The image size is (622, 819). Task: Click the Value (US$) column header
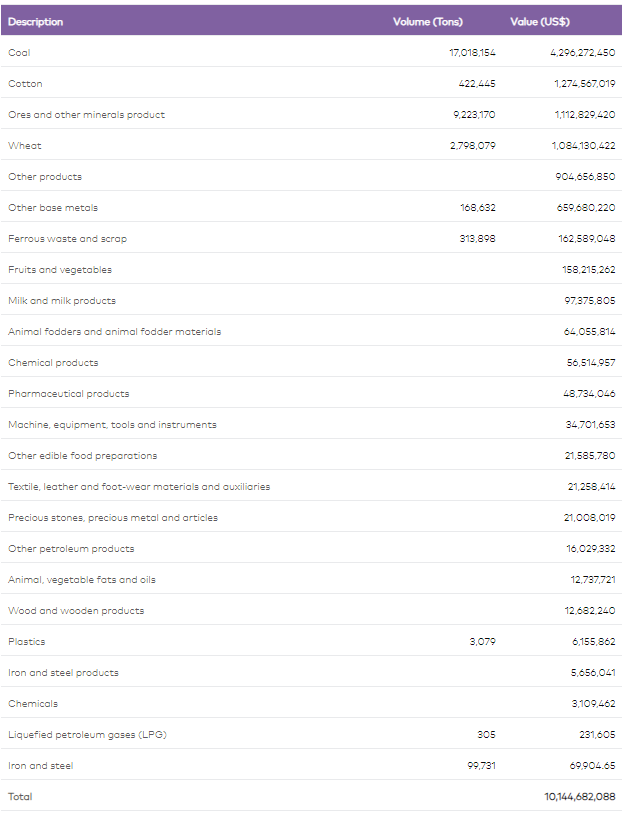click(540, 21)
